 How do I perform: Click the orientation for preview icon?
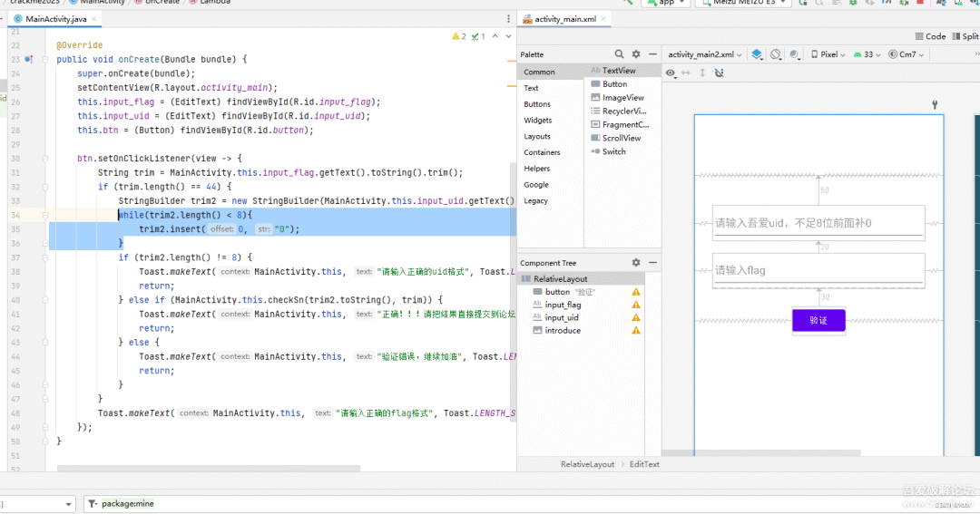pyautogui.click(x=776, y=54)
